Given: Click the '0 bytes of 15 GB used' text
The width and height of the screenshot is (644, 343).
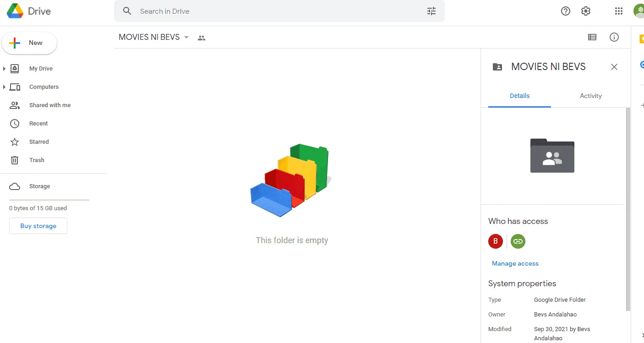Looking at the screenshot, I should (x=38, y=208).
